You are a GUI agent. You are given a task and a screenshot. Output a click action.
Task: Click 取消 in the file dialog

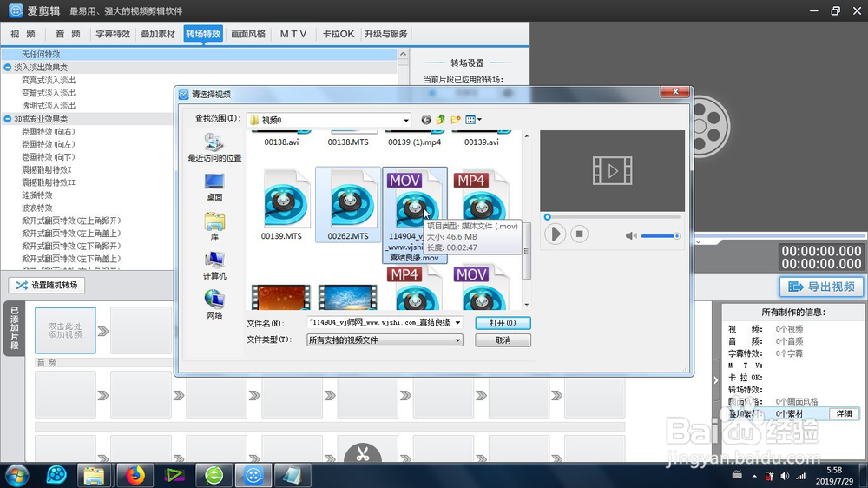coord(503,340)
